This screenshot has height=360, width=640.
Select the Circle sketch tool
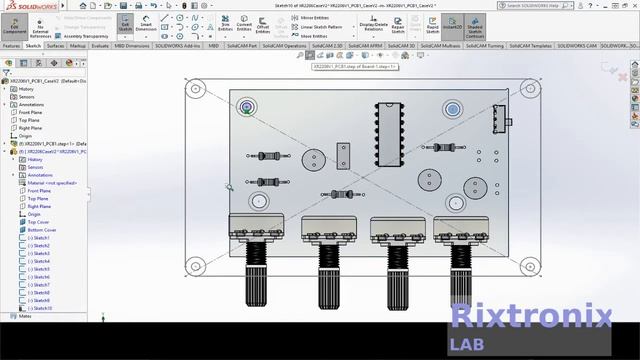click(179, 18)
